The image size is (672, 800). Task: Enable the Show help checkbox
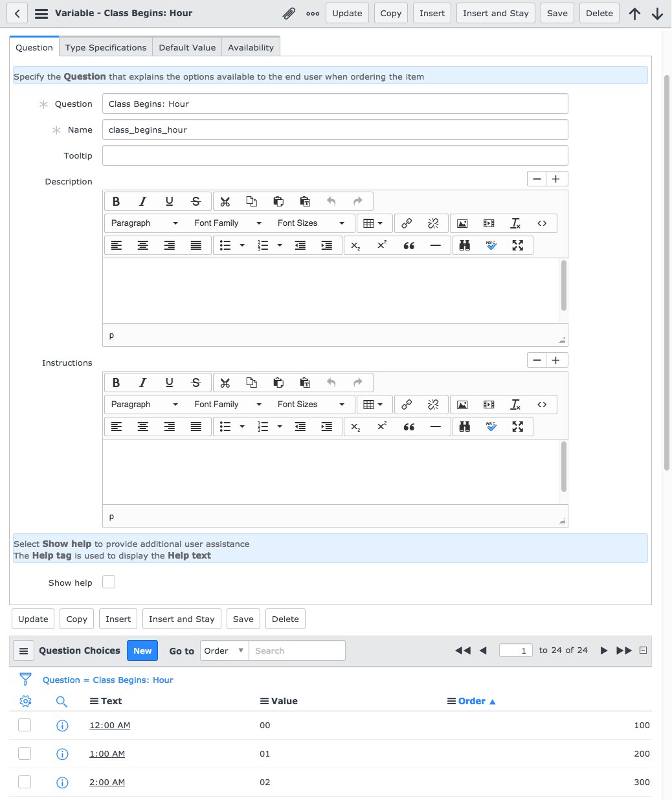(x=109, y=582)
